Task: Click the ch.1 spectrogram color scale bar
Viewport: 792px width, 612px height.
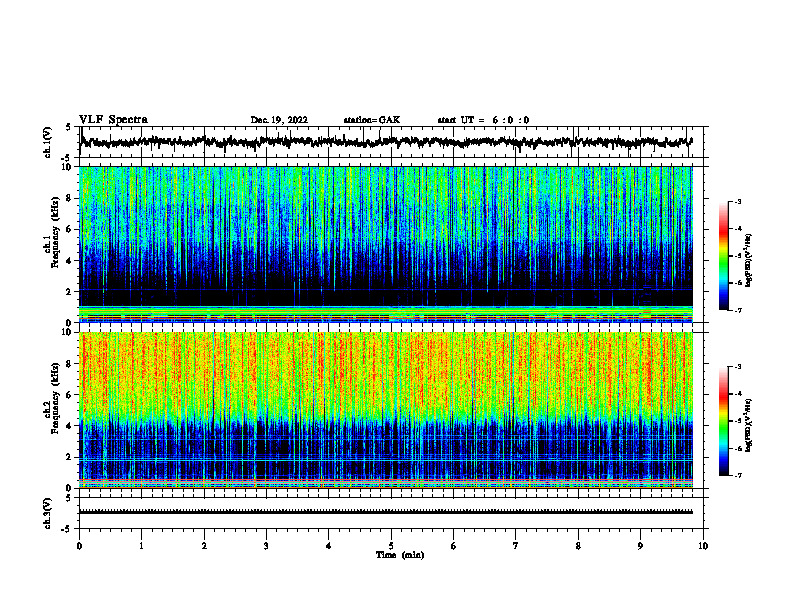Action: pyautogui.click(x=724, y=256)
